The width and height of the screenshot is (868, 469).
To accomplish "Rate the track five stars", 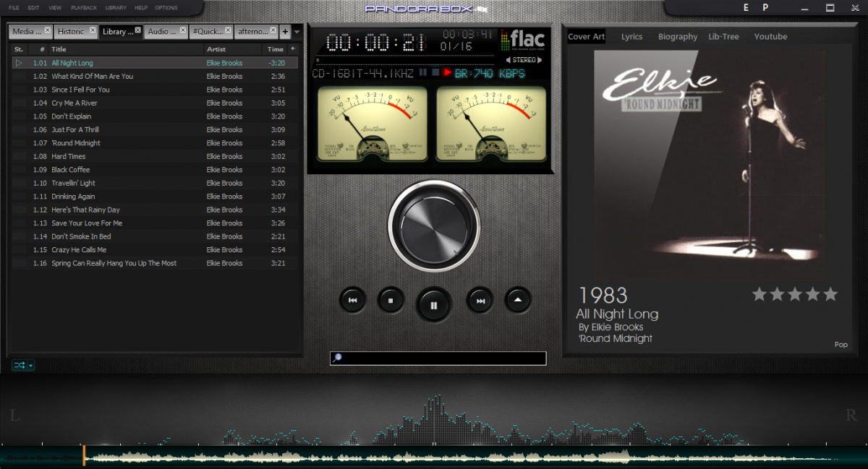I will point(830,294).
